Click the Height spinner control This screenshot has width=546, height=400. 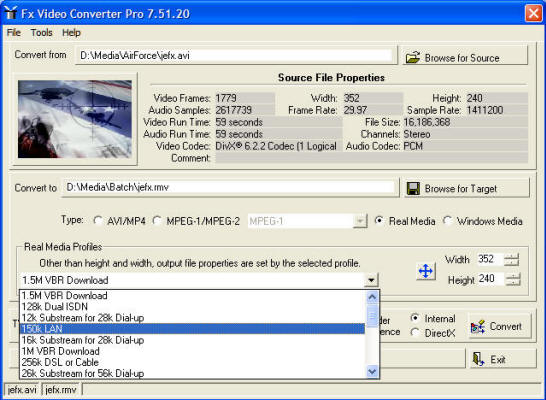pyautogui.click(x=513, y=279)
